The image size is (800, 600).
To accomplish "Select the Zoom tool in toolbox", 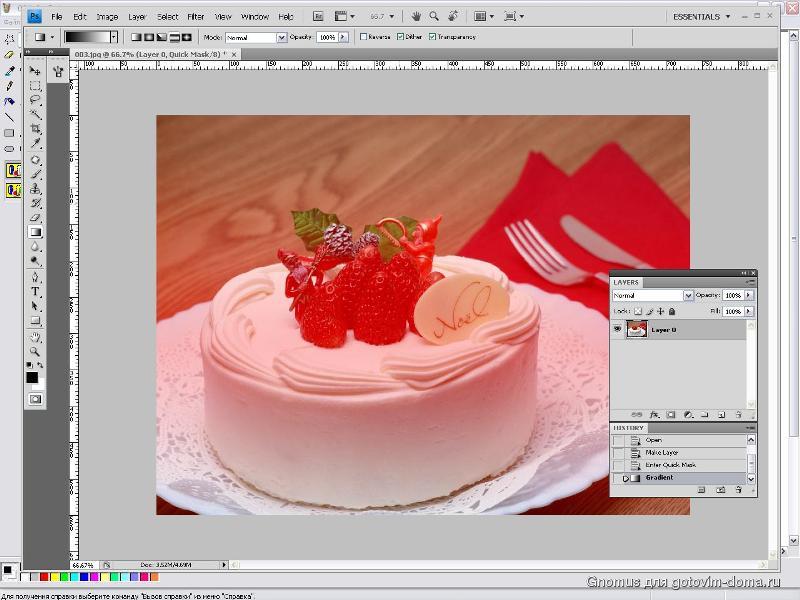I will 35,352.
